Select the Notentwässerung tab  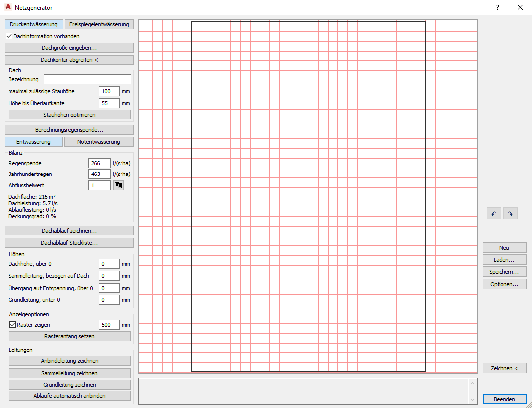[99, 142]
